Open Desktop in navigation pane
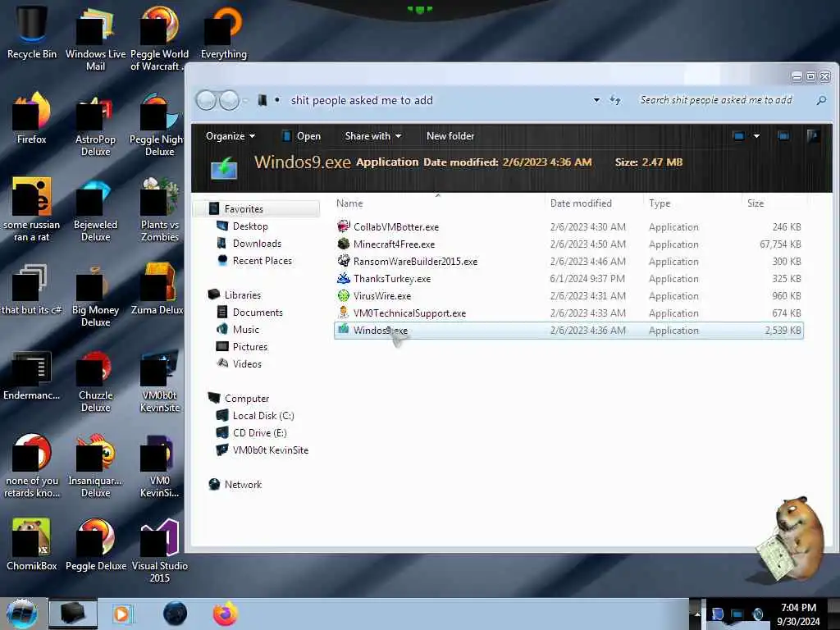The width and height of the screenshot is (840, 630). point(249,226)
